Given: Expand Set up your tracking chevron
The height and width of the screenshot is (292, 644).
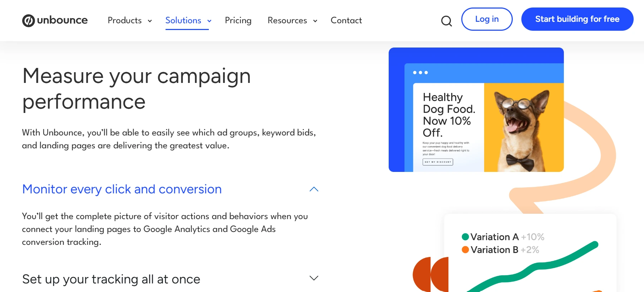Looking at the screenshot, I should click(314, 278).
